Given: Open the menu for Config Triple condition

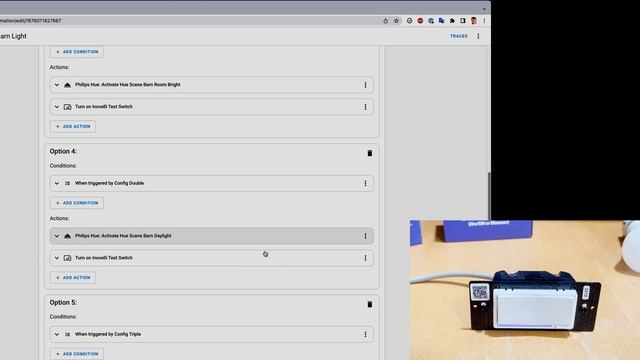Looking at the screenshot, I should point(365,334).
